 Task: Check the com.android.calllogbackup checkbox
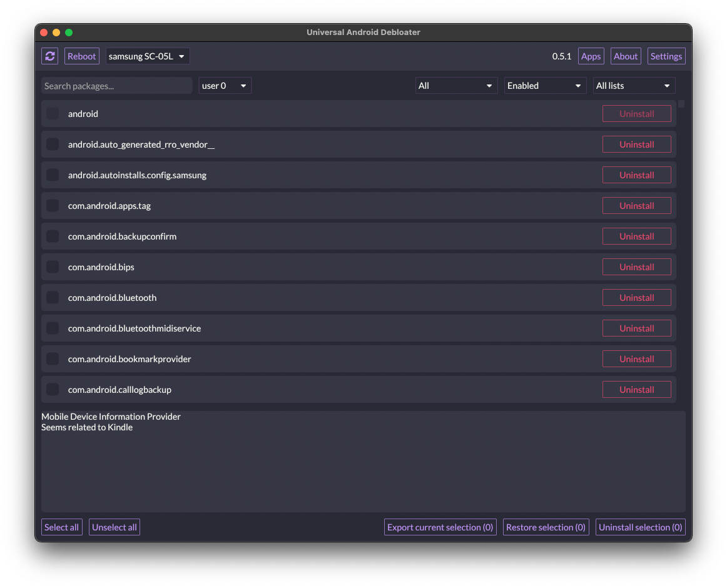(53, 389)
